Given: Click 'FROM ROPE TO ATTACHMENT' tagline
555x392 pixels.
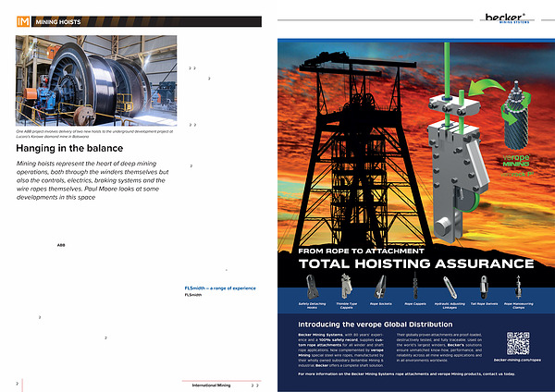Looking at the screenshot, I should click(x=361, y=251).
